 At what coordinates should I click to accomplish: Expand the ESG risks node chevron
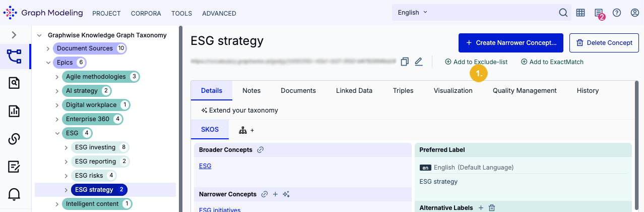(66, 176)
